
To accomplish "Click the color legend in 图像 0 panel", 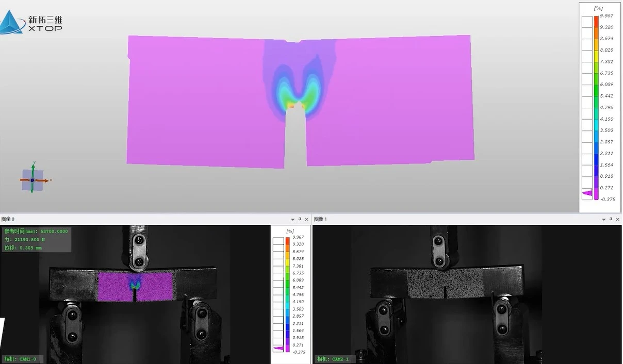I will 287,295.
